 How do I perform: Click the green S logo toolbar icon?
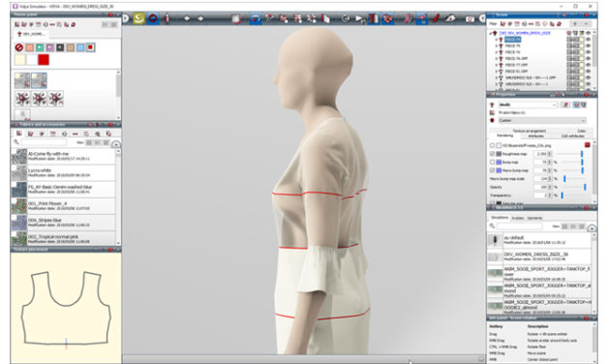(139, 18)
